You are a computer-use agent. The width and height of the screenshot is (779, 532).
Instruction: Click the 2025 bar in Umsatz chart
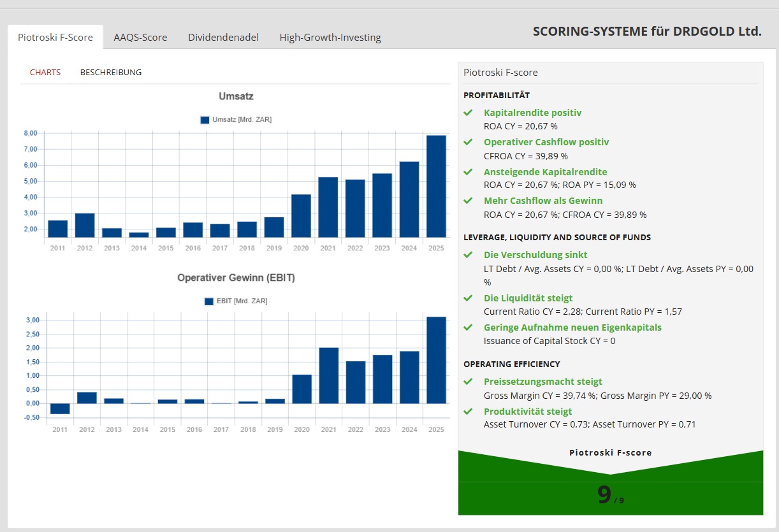coord(436,186)
